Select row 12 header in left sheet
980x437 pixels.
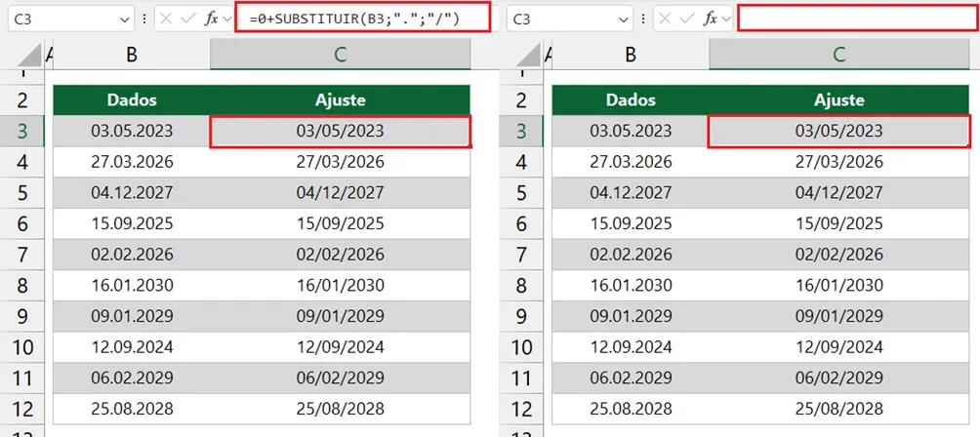[x=22, y=410]
